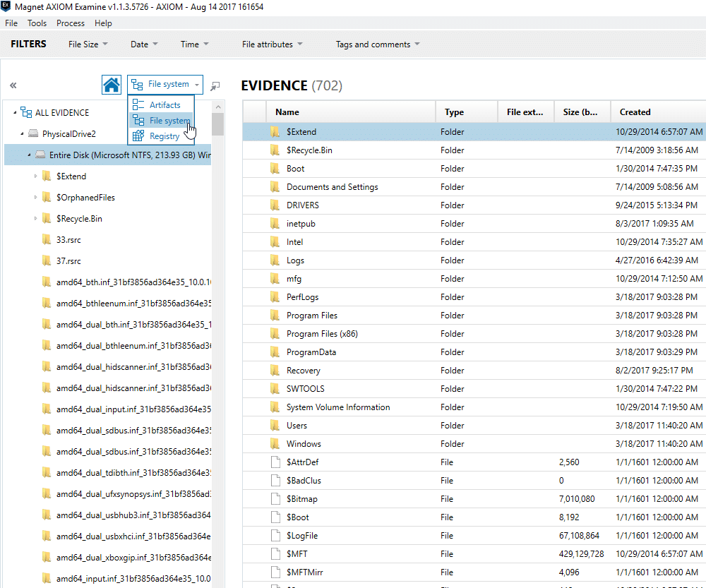Open the Process menu
Image resolution: width=706 pixels, height=588 pixels.
point(70,23)
